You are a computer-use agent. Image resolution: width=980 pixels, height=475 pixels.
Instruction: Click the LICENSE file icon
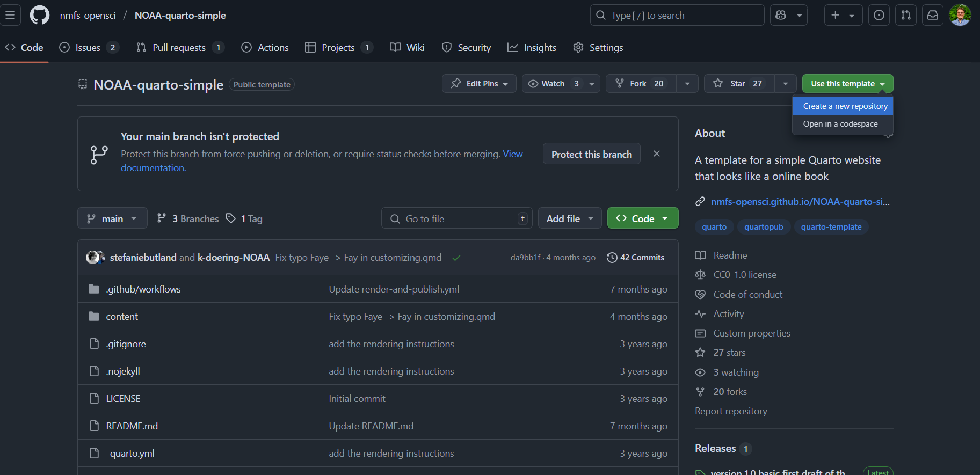point(94,398)
